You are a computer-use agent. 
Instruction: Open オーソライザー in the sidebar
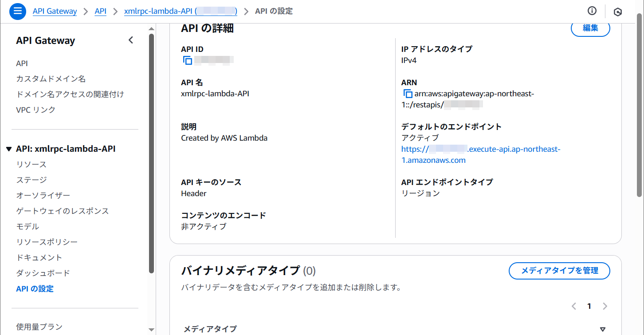click(x=43, y=196)
